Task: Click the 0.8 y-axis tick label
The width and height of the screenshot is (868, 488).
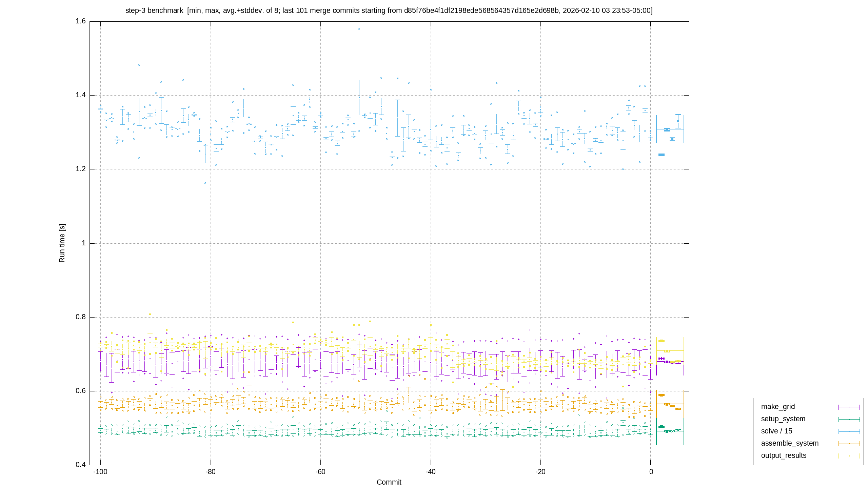Action: tap(81, 317)
